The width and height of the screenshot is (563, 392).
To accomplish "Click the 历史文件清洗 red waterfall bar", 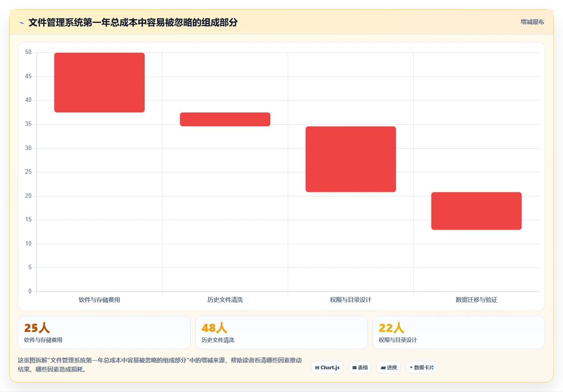I will (x=225, y=119).
